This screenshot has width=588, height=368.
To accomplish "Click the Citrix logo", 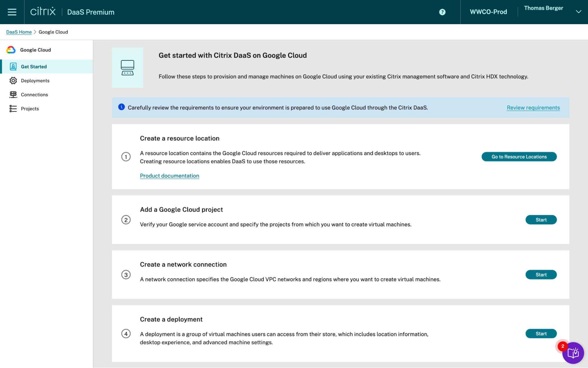I will click(x=43, y=12).
